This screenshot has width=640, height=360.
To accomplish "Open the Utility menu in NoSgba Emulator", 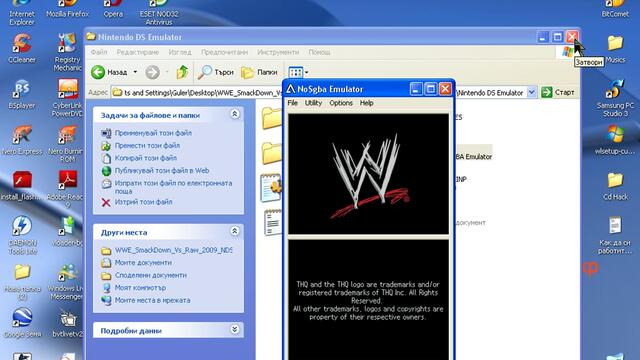I will pyautogui.click(x=313, y=103).
